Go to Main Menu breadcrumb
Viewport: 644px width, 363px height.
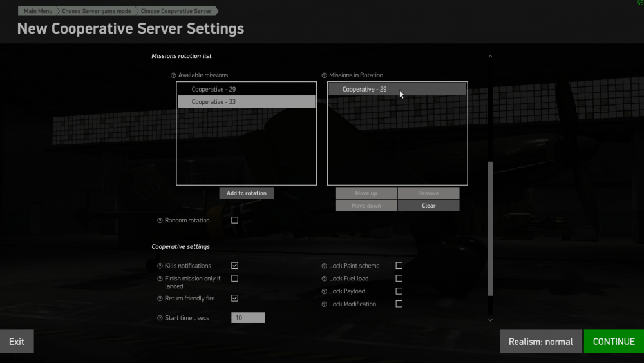pos(38,11)
